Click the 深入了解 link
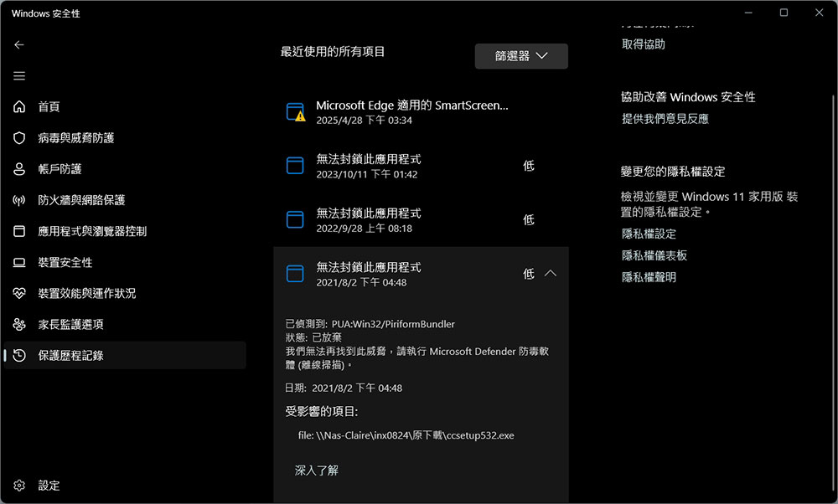838x504 pixels. [x=317, y=471]
